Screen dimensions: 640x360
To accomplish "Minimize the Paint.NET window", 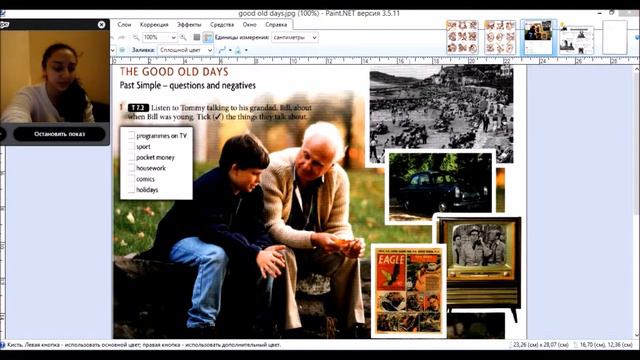I will pyautogui.click(x=600, y=13).
